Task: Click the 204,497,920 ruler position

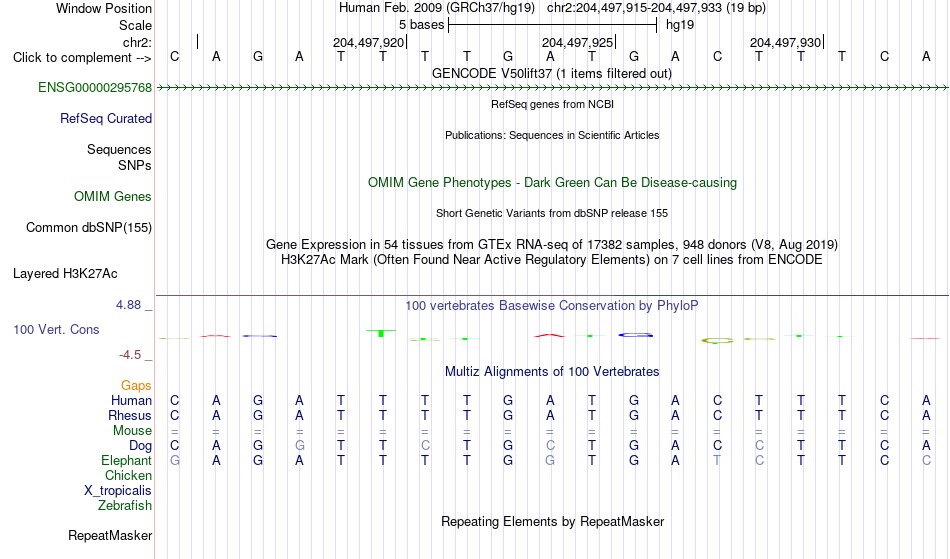Action: [x=368, y=42]
